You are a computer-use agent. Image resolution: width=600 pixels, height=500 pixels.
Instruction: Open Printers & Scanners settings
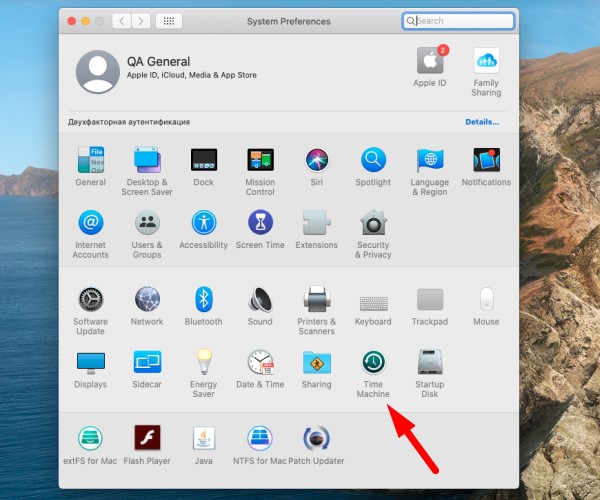point(317,299)
